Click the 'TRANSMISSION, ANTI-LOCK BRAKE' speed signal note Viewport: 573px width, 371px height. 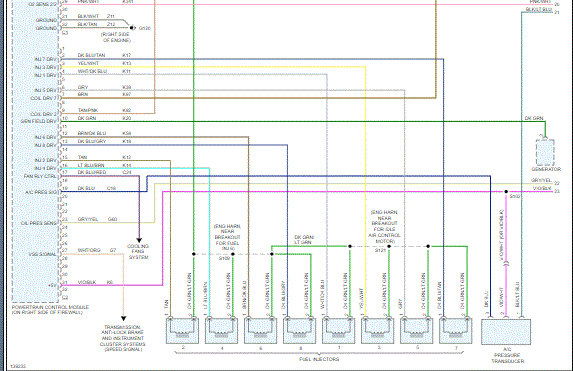click(x=123, y=338)
